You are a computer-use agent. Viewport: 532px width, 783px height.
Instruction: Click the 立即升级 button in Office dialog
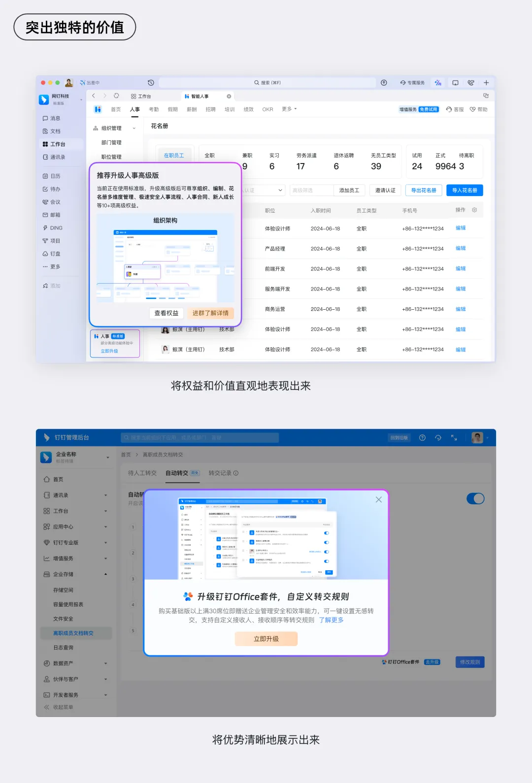pos(266,639)
